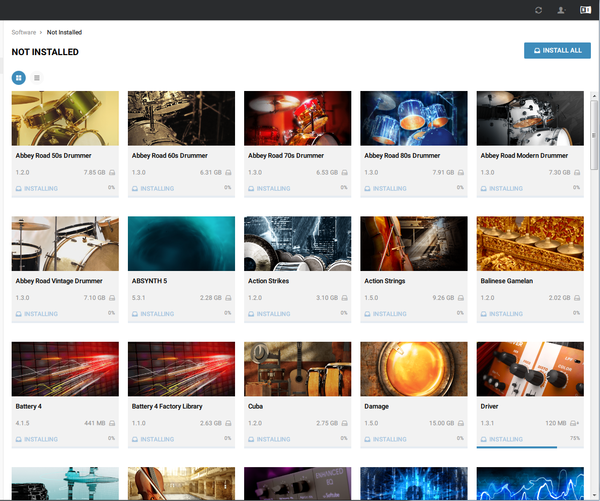Viewport: 600px width, 501px height.
Task: Click the disk icon for Abbey Road 50s Drummer
Action: [x=112, y=173]
